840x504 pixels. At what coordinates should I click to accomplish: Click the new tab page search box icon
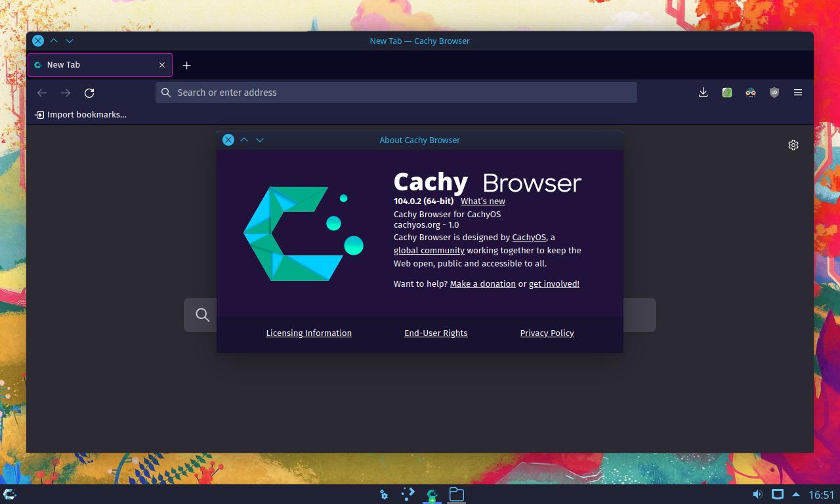[x=203, y=315]
